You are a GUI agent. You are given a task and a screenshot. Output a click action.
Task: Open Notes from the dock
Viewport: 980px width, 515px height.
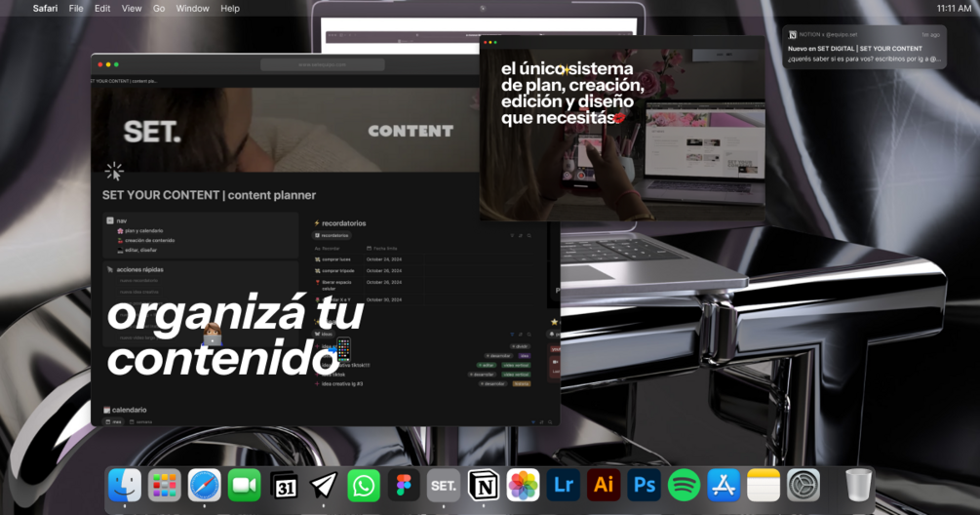click(x=764, y=485)
